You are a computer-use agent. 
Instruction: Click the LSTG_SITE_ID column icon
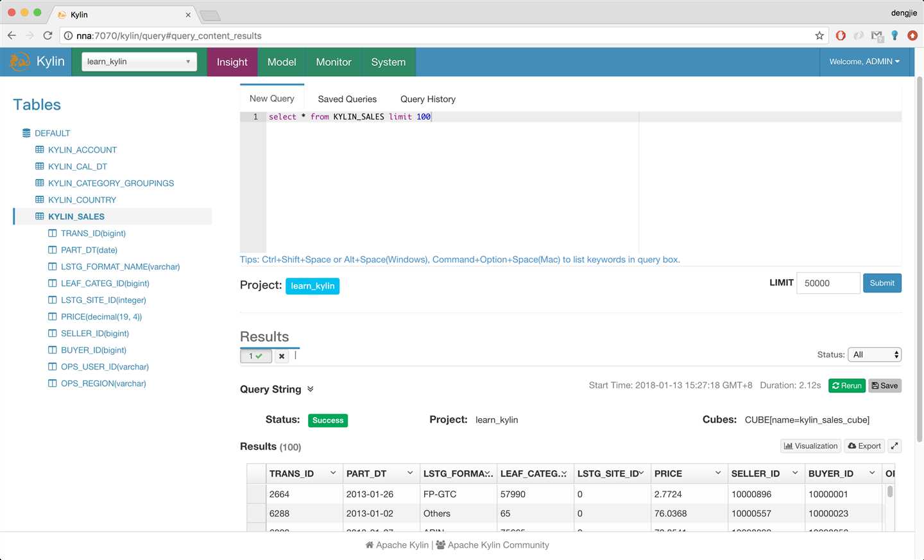click(x=53, y=300)
